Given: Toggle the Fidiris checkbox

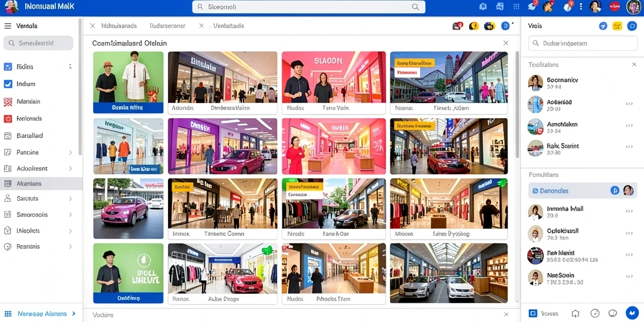Looking at the screenshot, I should point(8,67).
